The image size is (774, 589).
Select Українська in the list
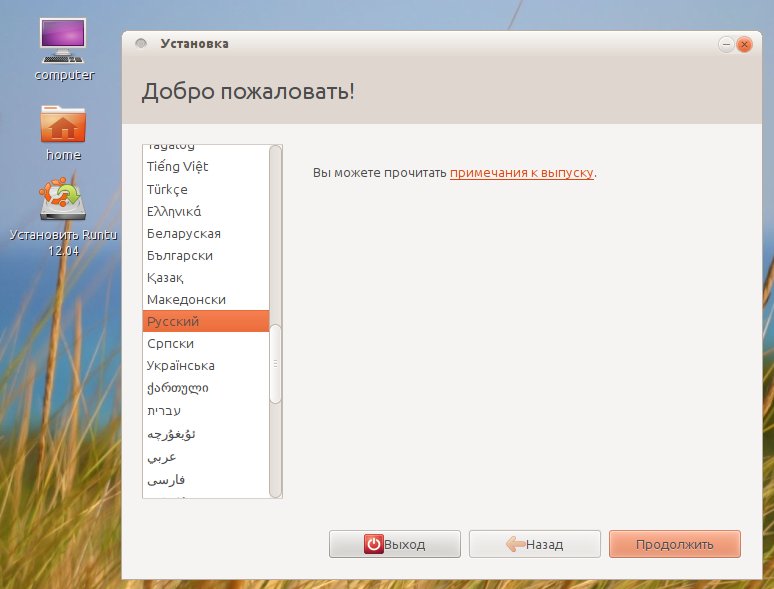[x=206, y=366]
